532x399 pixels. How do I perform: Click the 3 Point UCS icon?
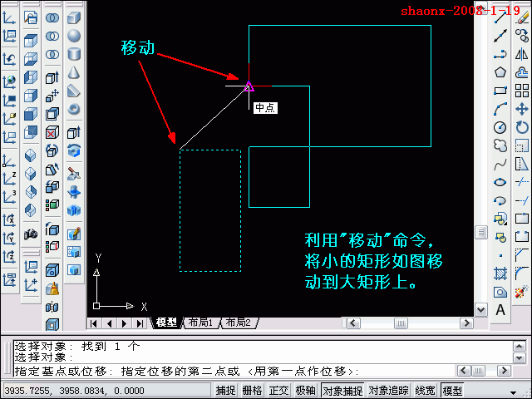tap(9, 197)
